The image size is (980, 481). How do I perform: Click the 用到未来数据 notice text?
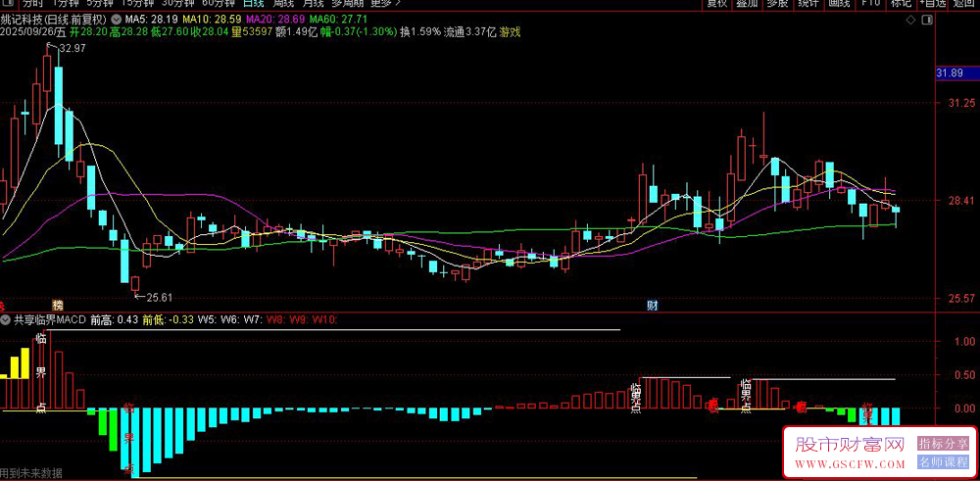click(x=31, y=473)
